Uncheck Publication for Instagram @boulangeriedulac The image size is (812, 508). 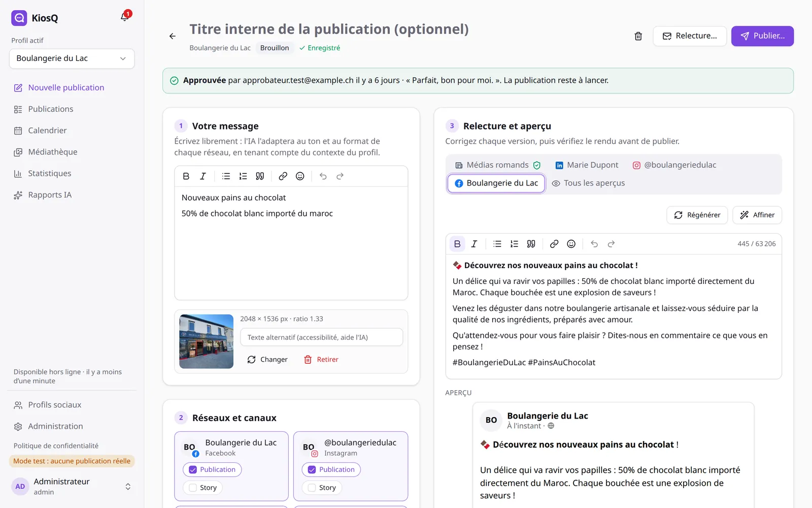331,469
